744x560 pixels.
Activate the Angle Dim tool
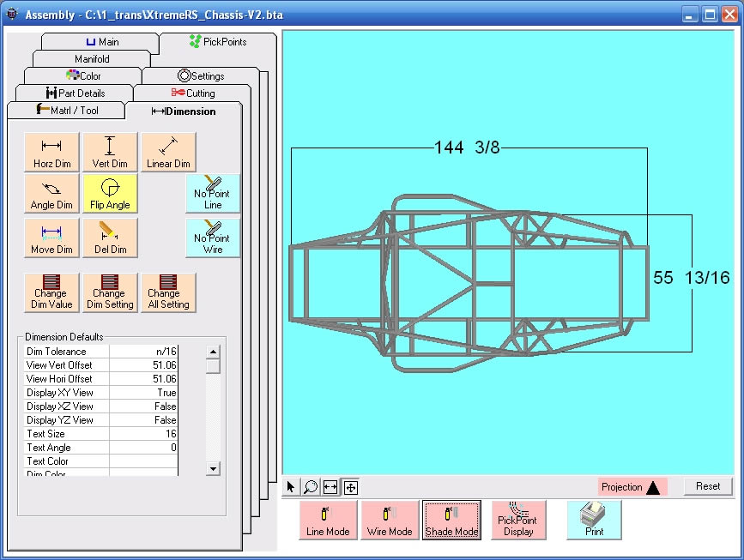(x=51, y=194)
